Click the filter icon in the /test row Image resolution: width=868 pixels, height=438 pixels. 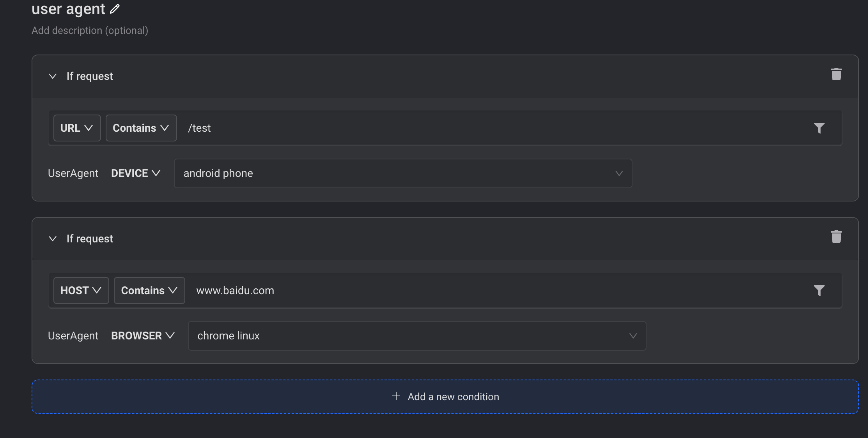coord(819,128)
